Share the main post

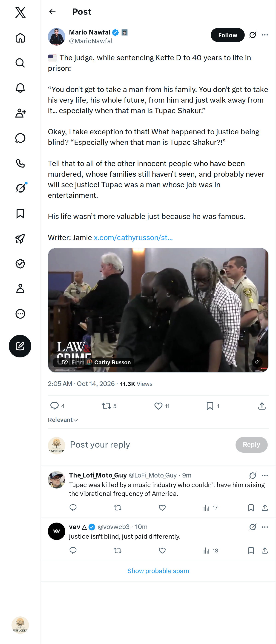coord(262,406)
